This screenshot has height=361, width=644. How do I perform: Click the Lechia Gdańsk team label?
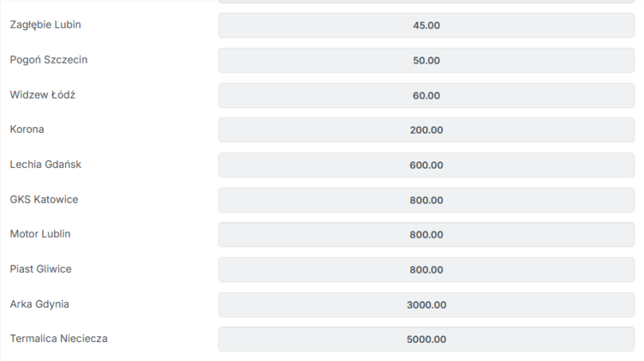[45, 165]
